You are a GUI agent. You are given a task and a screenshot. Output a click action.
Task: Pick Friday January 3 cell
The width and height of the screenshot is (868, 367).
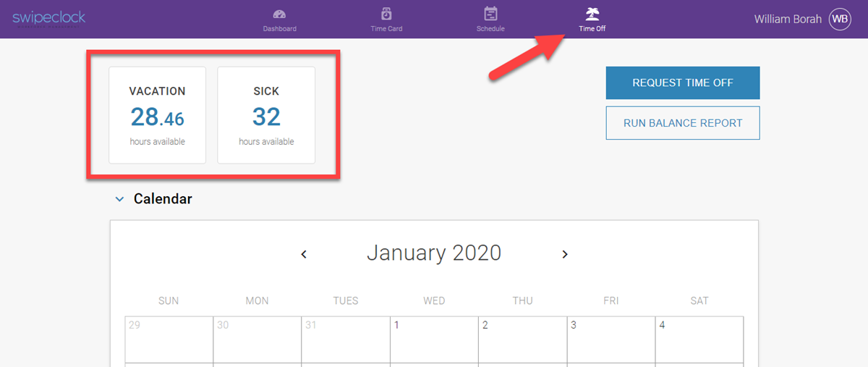[610, 339]
